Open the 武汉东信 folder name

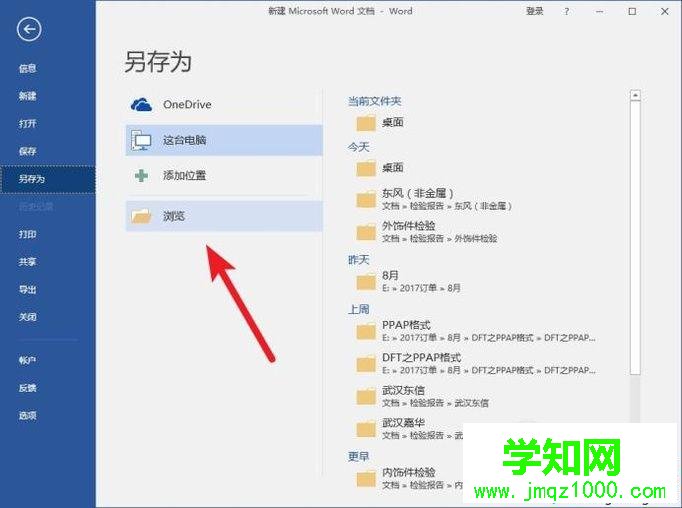(x=403, y=390)
